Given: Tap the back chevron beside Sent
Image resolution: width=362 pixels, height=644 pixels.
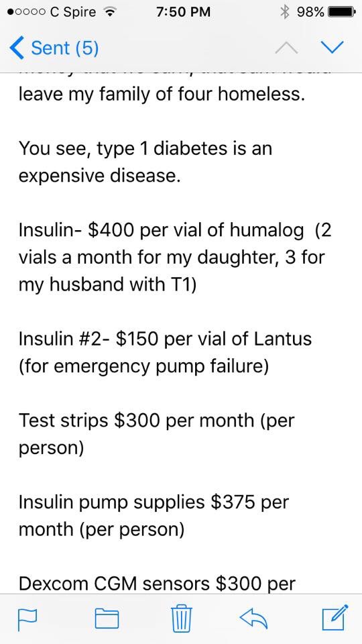Looking at the screenshot, I should coord(16,48).
